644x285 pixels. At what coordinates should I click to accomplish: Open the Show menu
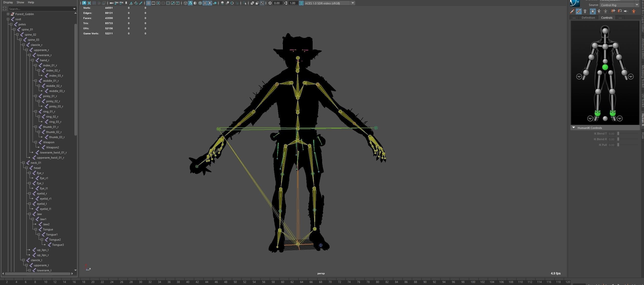20,2
